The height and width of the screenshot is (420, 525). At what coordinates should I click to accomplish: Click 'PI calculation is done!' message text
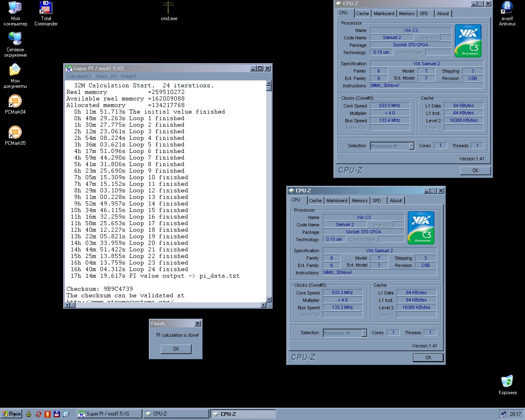(x=178, y=335)
